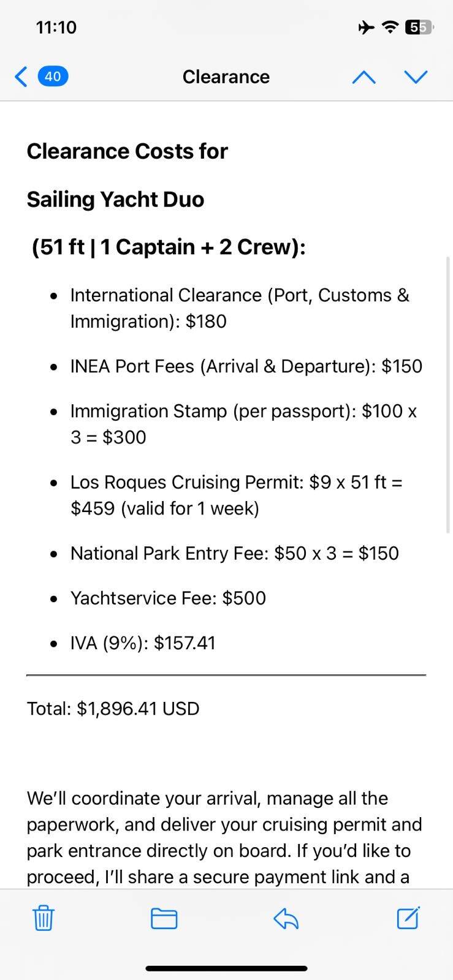Screen dimensions: 453x980
Task: Tap the 'Sailing Yacht Duo' heading
Action: click(115, 199)
